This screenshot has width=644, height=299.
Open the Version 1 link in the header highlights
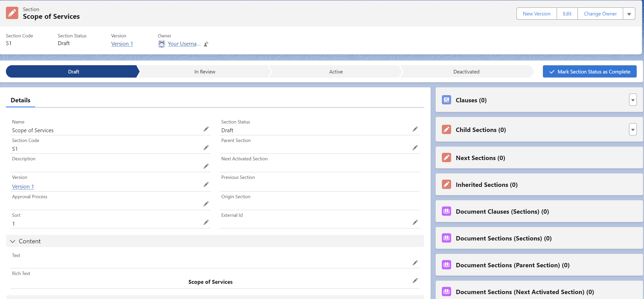point(122,44)
